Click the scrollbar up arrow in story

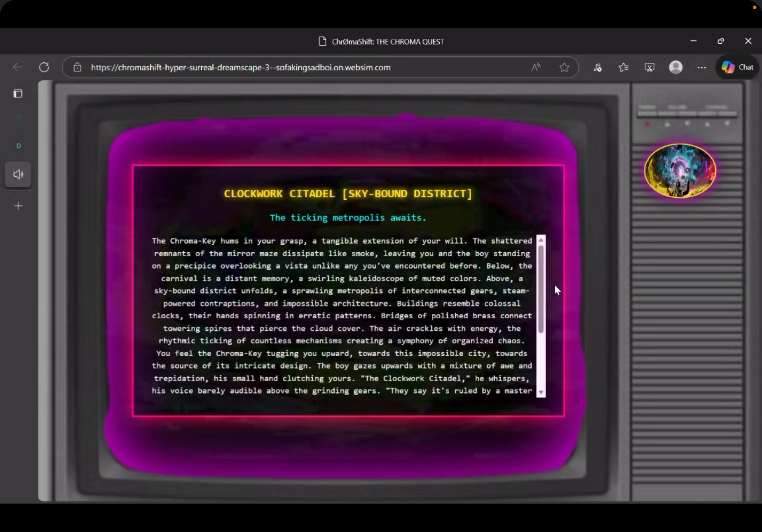[x=541, y=240]
